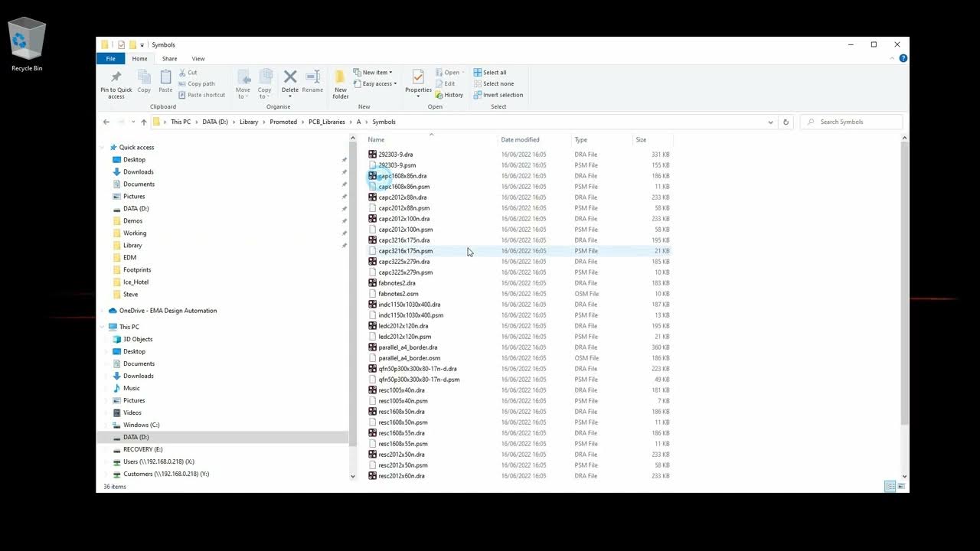Viewport: 980px width, 551px height.
Task: Select Downloads under Quick access
Action: coord(139,172)
